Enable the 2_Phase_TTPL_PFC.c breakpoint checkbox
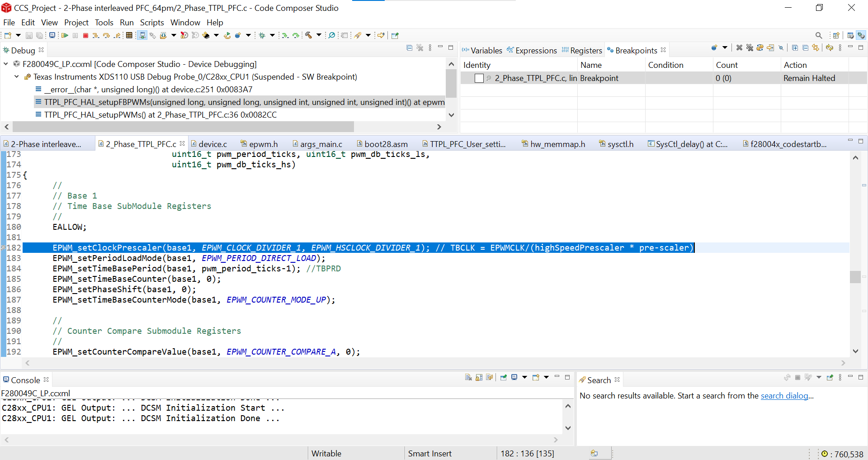The height and width of the screenshot is (460, 868). click(x=479, y=78)
